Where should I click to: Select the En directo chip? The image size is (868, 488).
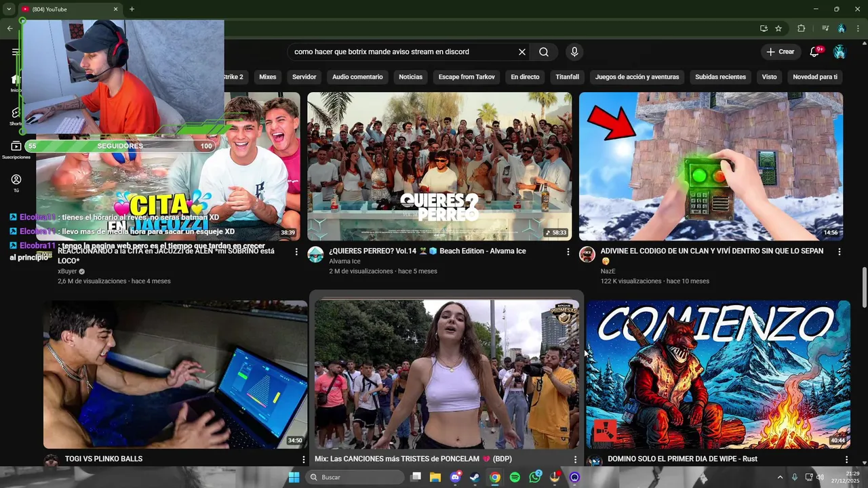[x=525, y=77]
